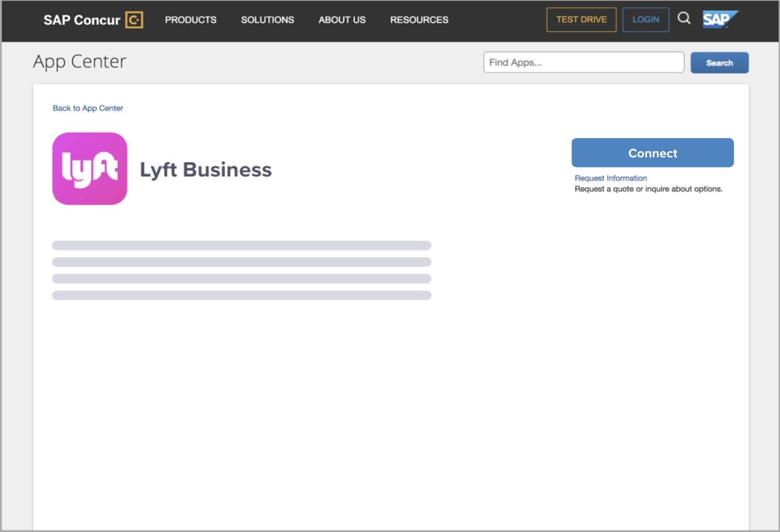Open the About Us menu
The image size is (780, 532).
point(342,20)
